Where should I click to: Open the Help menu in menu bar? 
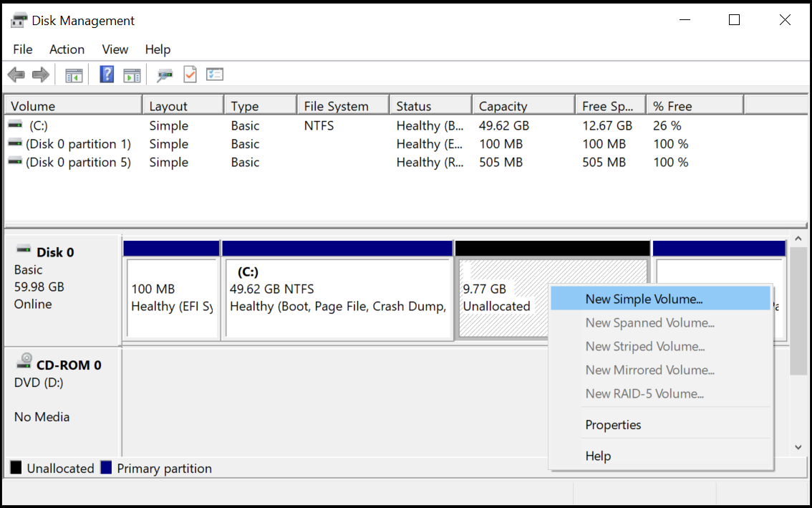pos(158,49)
